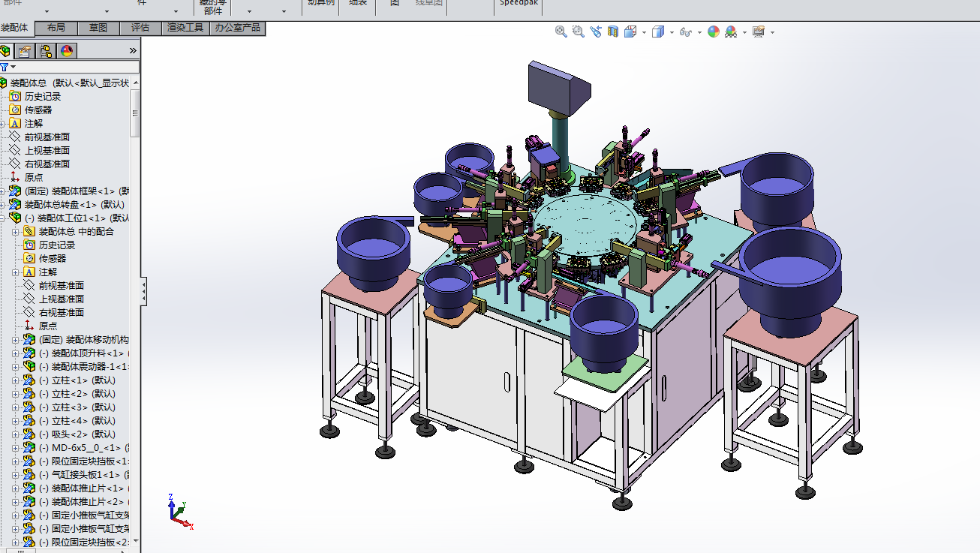Screen dimensions: 980x553
Task: Expand the 吸头<2> component node
Action: pos(16,434)
